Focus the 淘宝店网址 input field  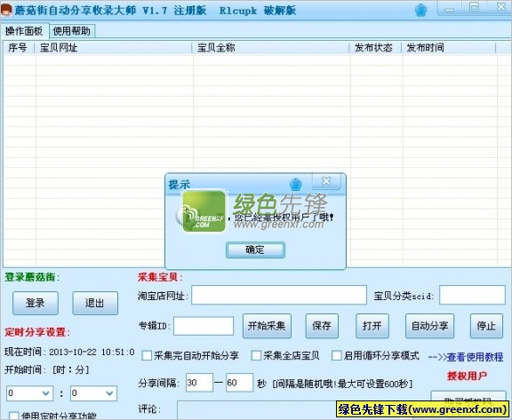tap(279, 295)
